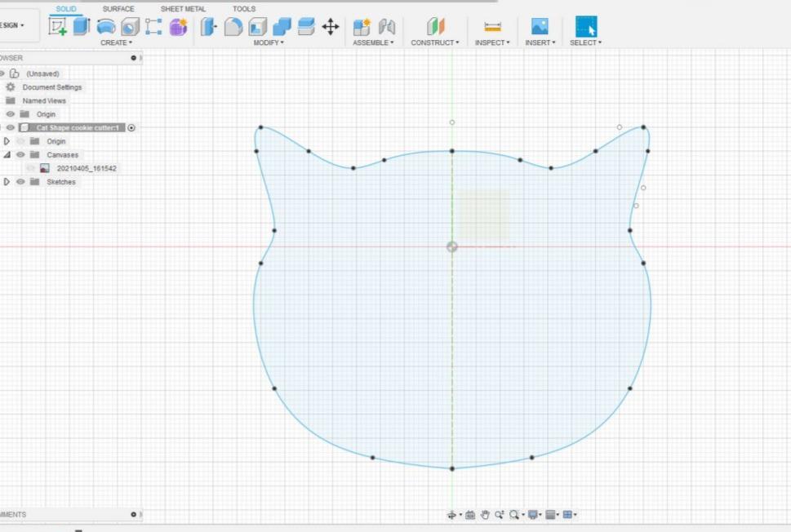Select the Revolve tool icon
This screenshot has height=532, width=791.
(106, 26)
